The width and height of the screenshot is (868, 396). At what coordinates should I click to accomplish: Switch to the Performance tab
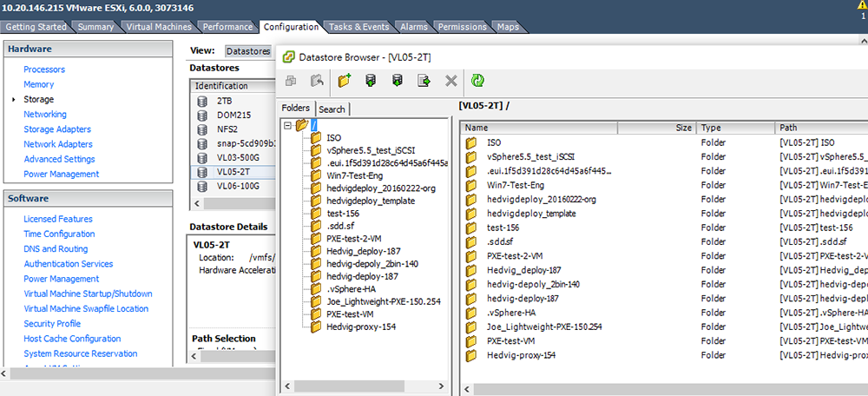227,27
